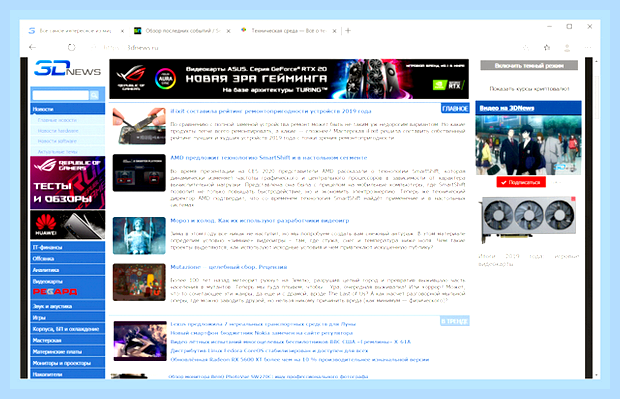Screen dimensions: 620x399
Task: Enable dark mode with 'Включить темный режим'
Action: pyautogui.click(x=529, y=65)
